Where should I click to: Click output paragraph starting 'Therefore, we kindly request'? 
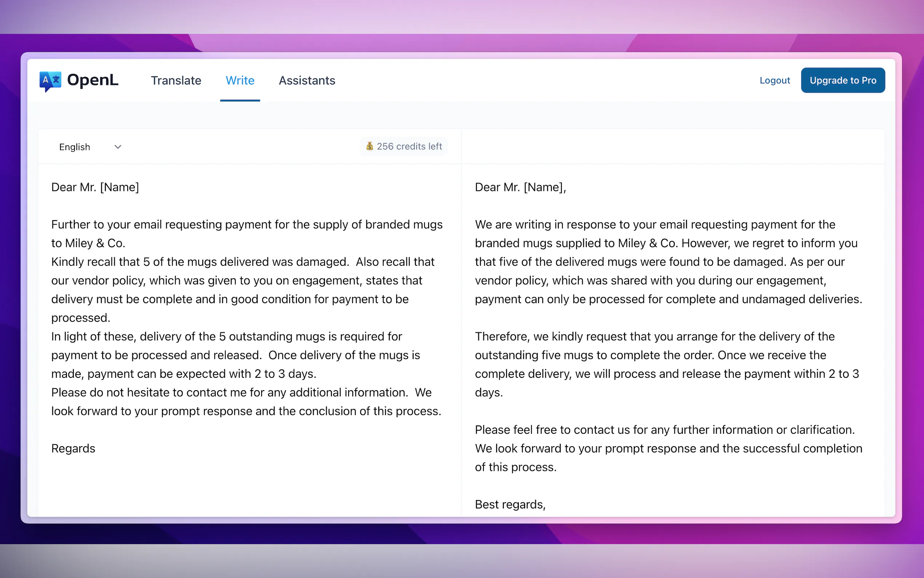654,337
